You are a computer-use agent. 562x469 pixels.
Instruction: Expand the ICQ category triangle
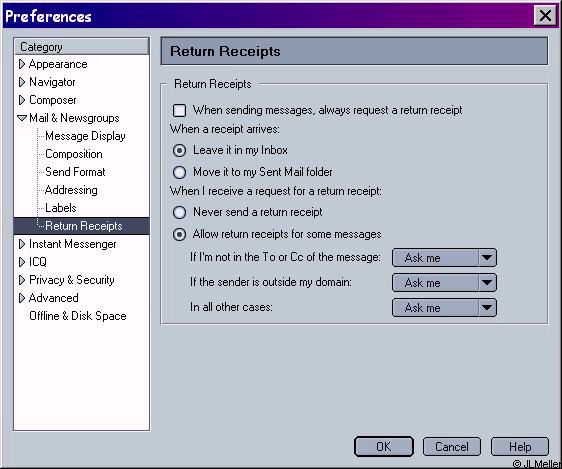pos(22,262)
